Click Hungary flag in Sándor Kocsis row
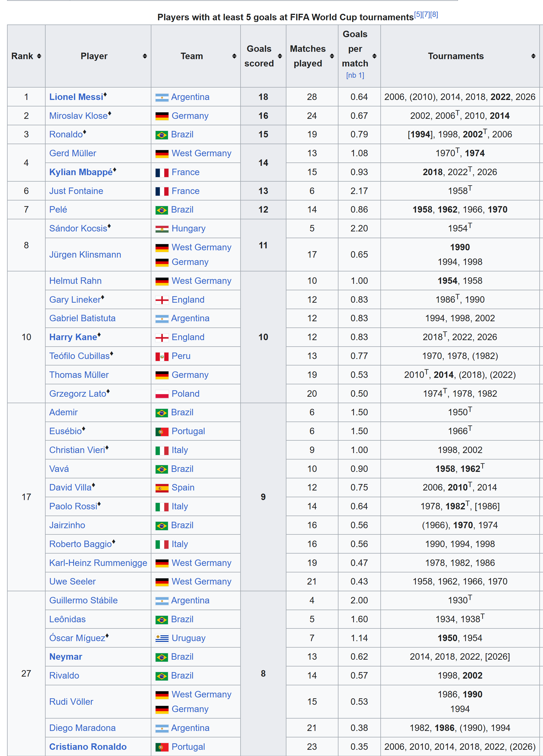This screenshot has height=756, width=543. 162,229
